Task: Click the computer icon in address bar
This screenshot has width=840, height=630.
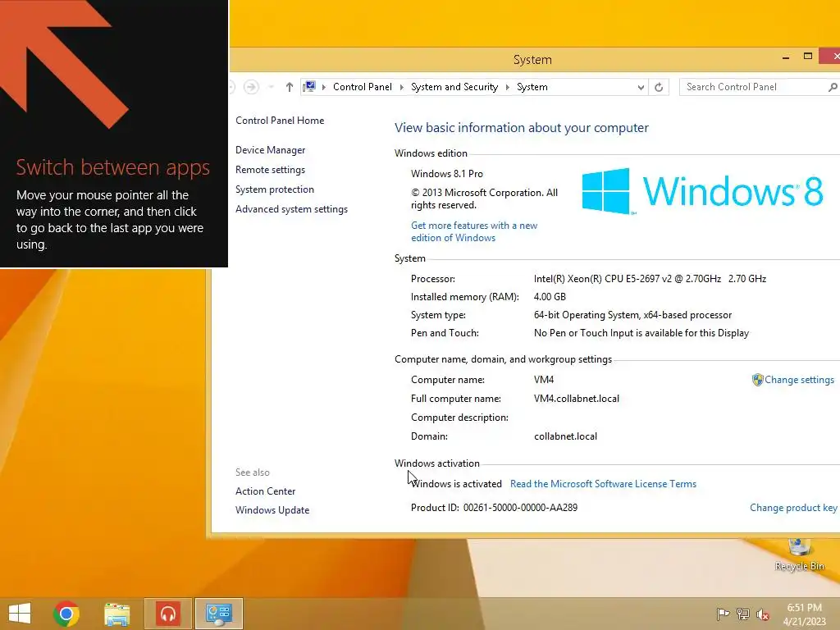Action: pyautogui.click(x=309, y=86)
